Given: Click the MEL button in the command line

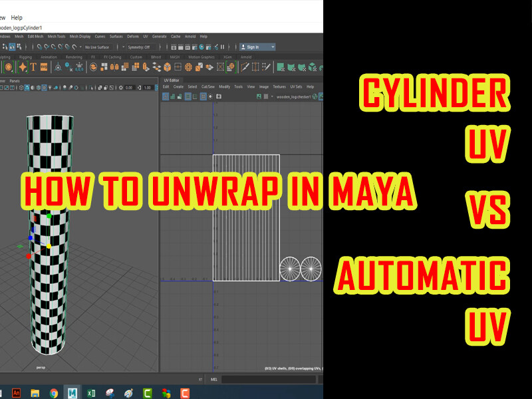Looking at the screenshot, I should [x=213, y=378].
